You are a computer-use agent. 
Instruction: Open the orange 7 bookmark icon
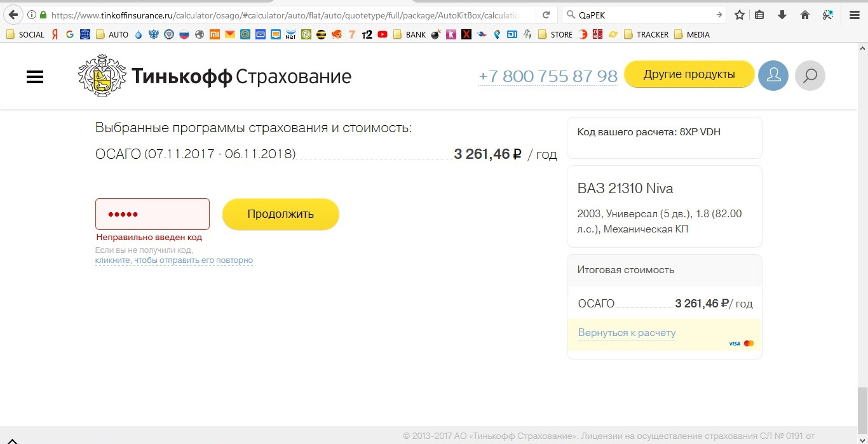351,35
